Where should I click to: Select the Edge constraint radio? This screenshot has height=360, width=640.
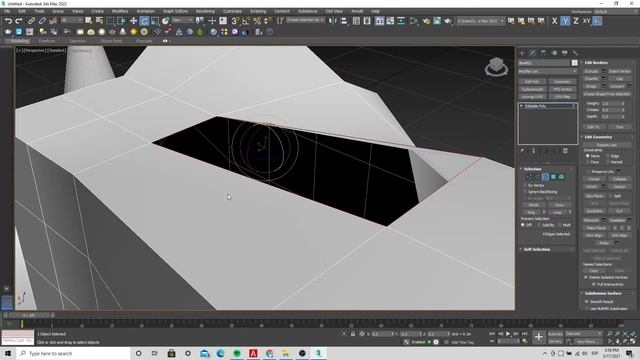tap(608, 156)
